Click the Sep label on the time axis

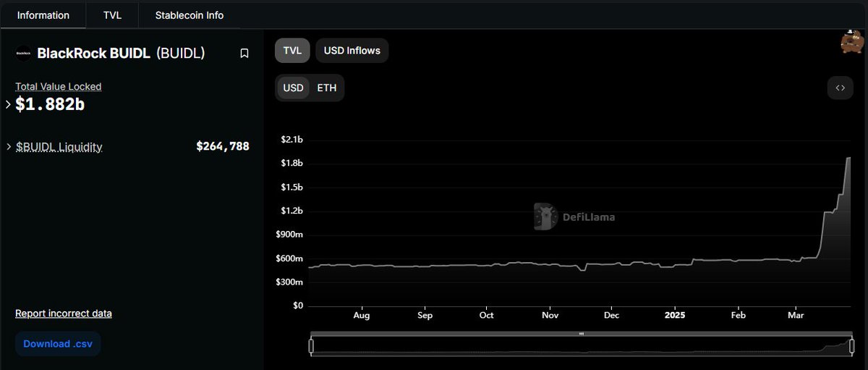(x=425, y=315)
